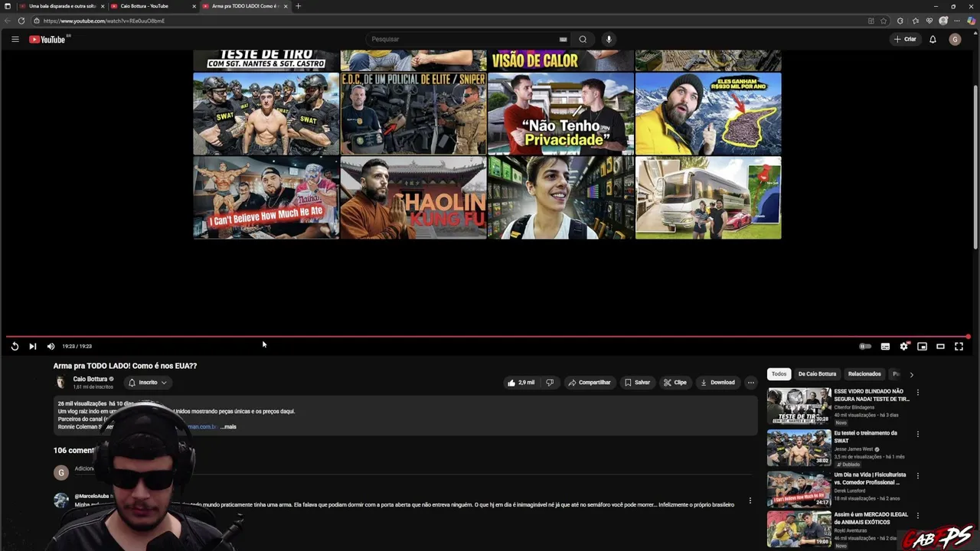Expand description with ...mais
The image size is (980, 551).
click(228, 427)
